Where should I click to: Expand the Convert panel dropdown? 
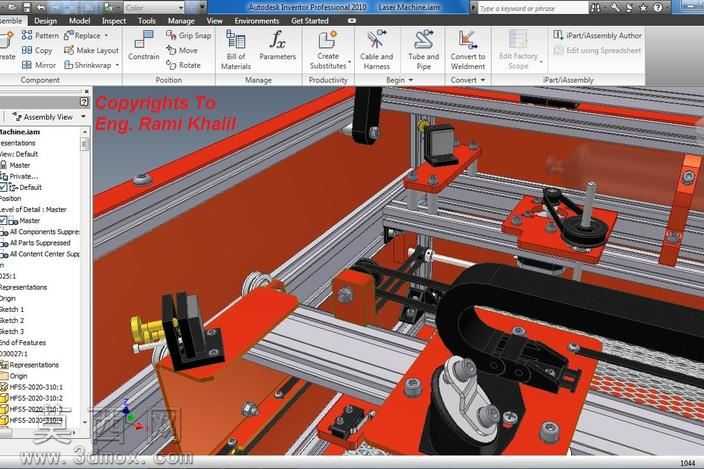[483, 80]
